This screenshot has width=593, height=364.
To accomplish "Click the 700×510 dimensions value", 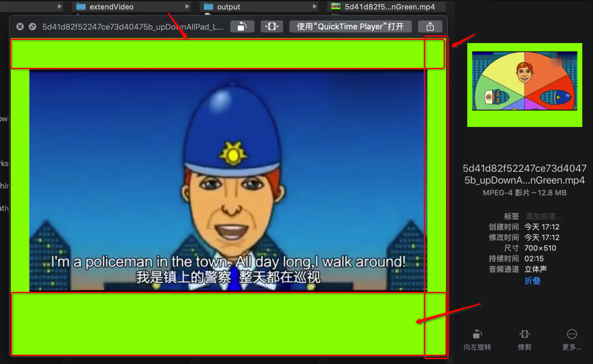I will pyautogui.click(x=540, y=248).
